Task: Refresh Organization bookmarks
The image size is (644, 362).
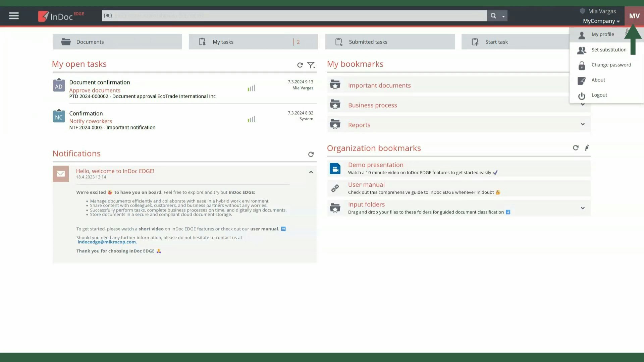Action: coord(576,148)
